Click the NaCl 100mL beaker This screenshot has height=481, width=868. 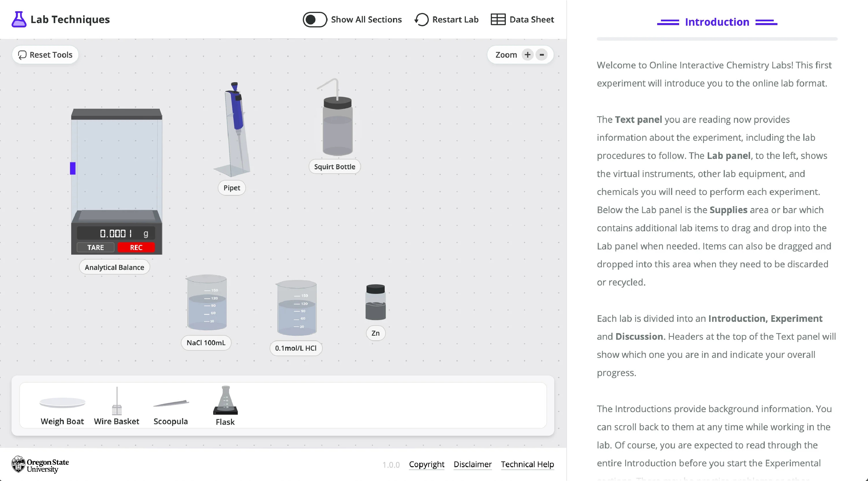[206, 302]
